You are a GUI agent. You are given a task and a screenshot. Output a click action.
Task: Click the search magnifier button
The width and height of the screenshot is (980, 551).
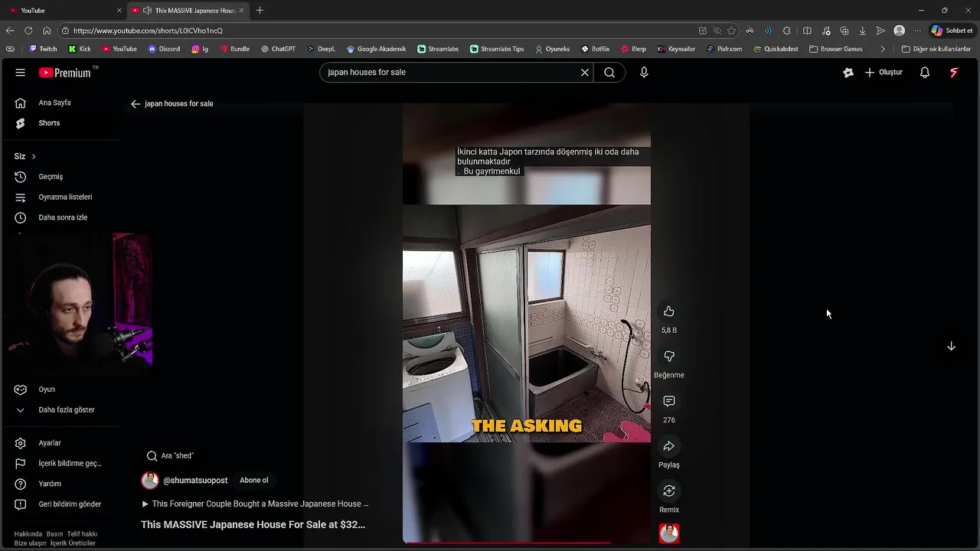click(609, 73)
